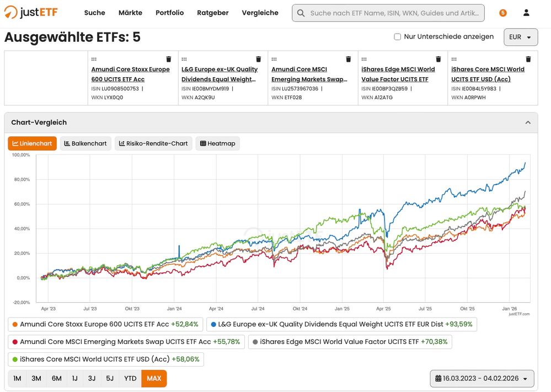
Task: Select the 1J time range
Action: pyautogui.click(x=75, y=379)
